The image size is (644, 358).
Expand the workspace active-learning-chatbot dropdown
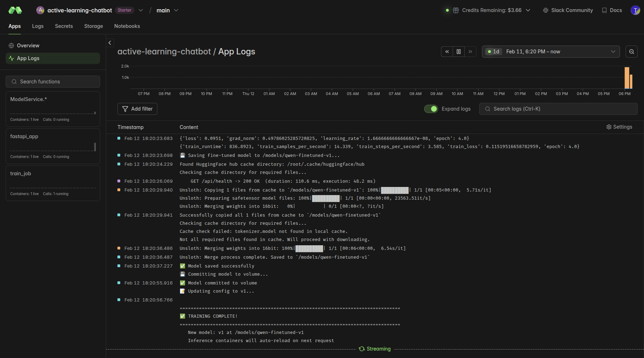(141, 10)
